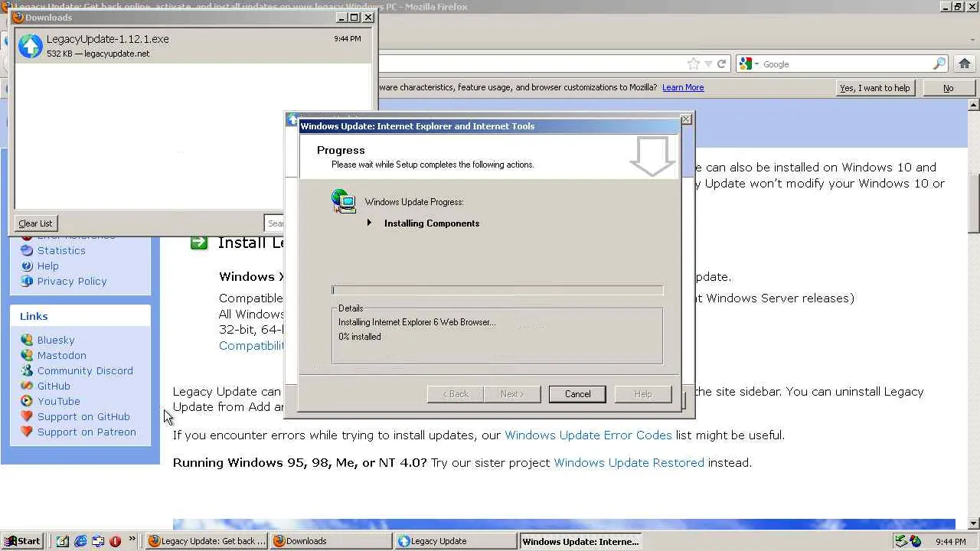Open the Start menu
Screen dimensions: 980x551
[x=22, y=541]
